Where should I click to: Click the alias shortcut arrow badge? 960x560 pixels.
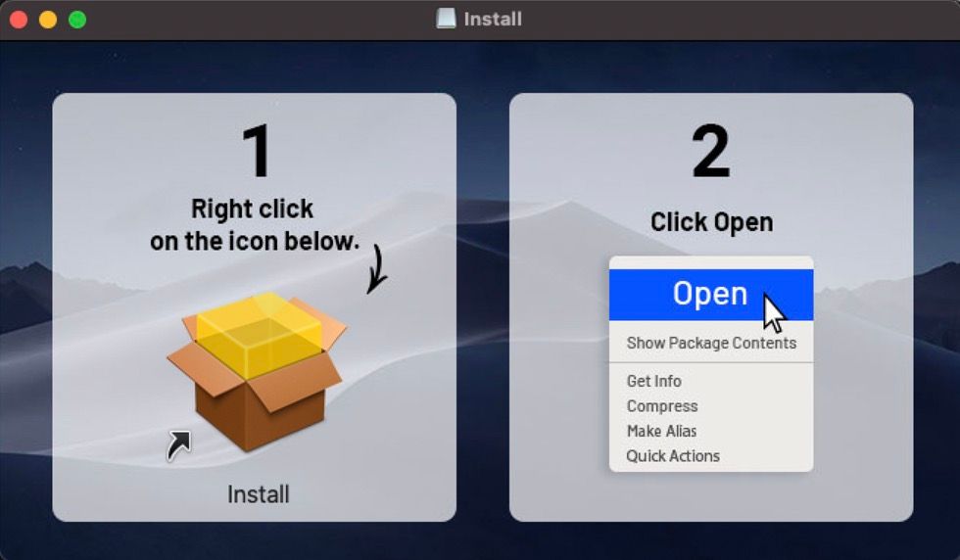pyautogui.click(x=178, y=445)
